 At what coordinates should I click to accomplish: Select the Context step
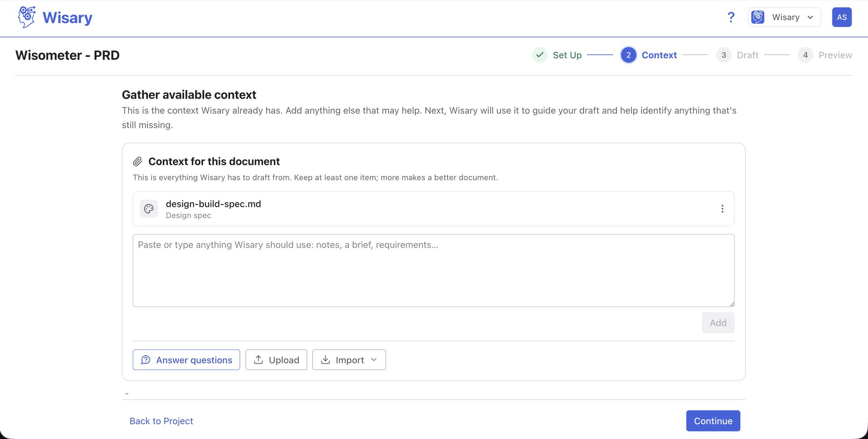(659, 55)
